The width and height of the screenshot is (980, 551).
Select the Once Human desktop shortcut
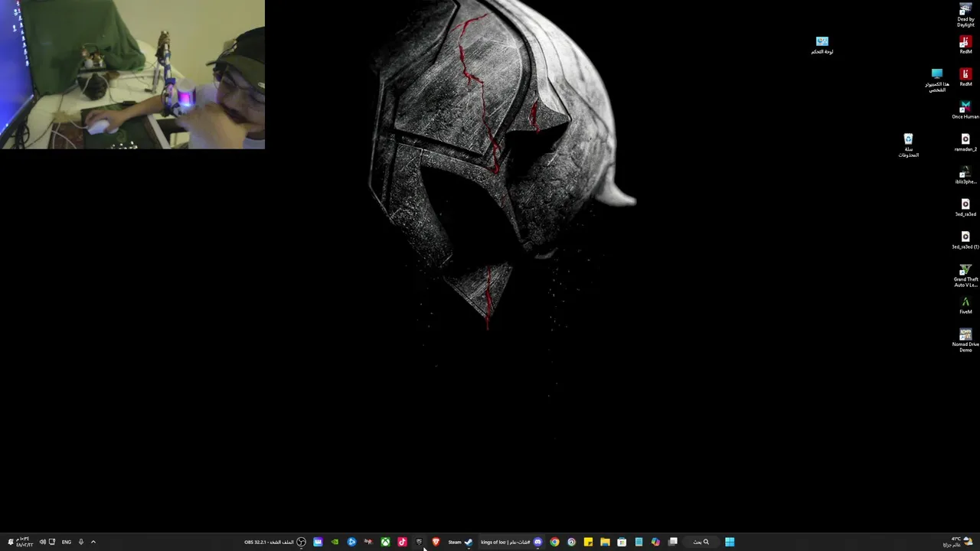(965, 110)
